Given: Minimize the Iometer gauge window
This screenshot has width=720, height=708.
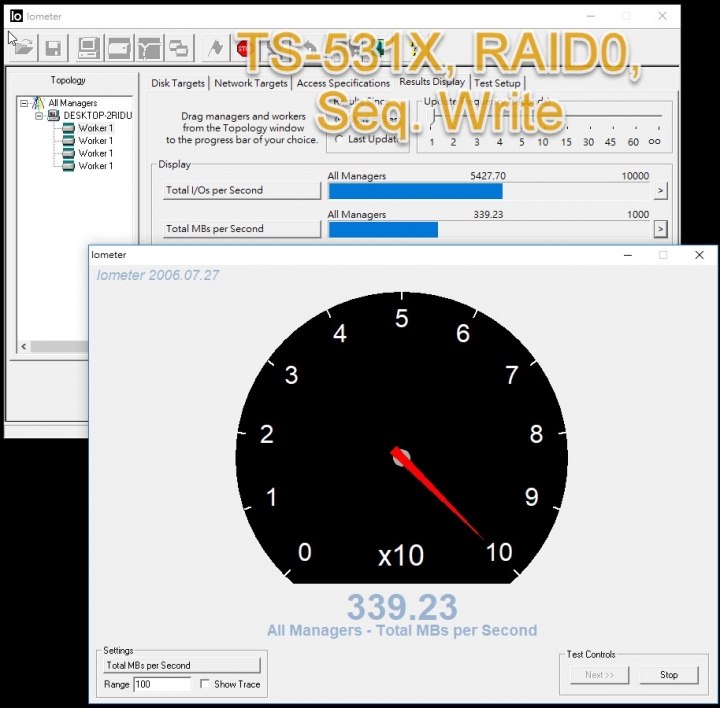Looking at the screenshot, I should (628, 255).
